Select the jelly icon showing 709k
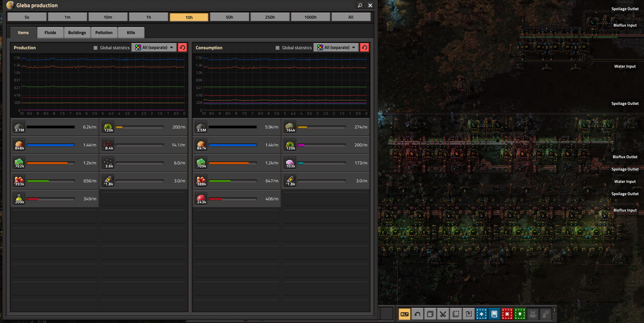644x323 pixels. point(201,163)
